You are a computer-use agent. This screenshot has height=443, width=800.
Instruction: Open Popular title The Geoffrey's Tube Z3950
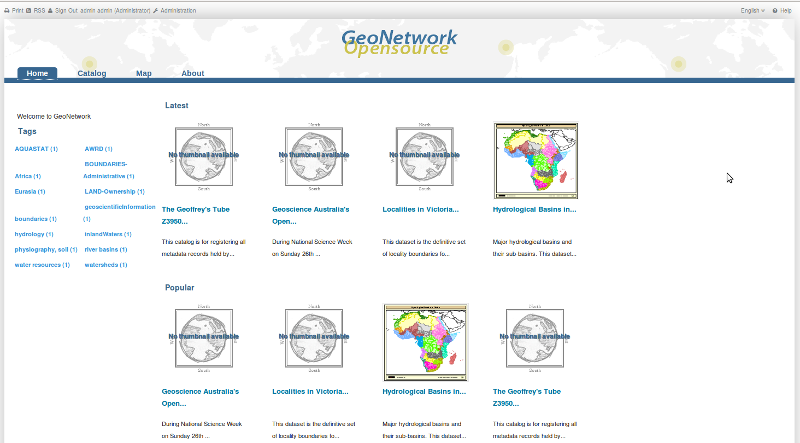click(x=527, y=398)
